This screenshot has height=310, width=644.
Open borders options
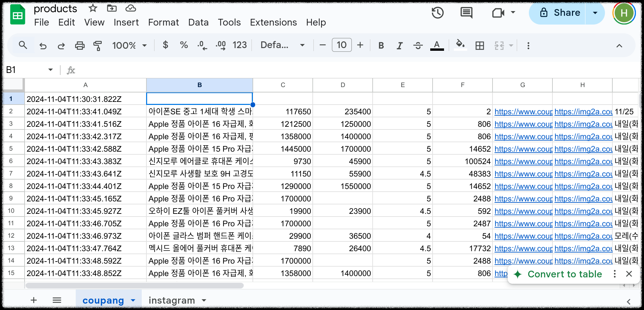pyautogui.click(x=480, y=45)
